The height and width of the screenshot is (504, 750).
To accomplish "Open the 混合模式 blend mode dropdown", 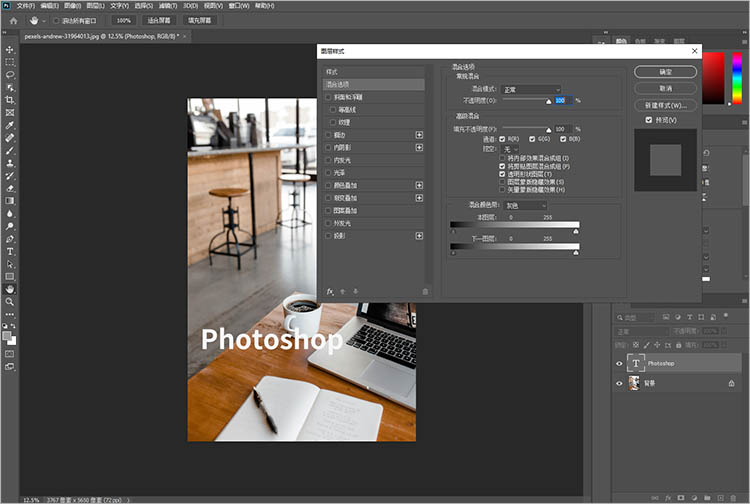I will click(x=532, y=90).
